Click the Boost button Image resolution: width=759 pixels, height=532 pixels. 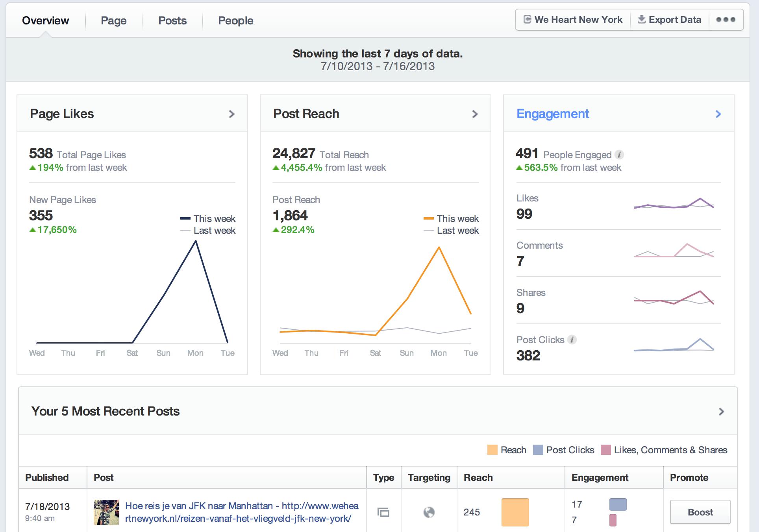click(700, 512)
